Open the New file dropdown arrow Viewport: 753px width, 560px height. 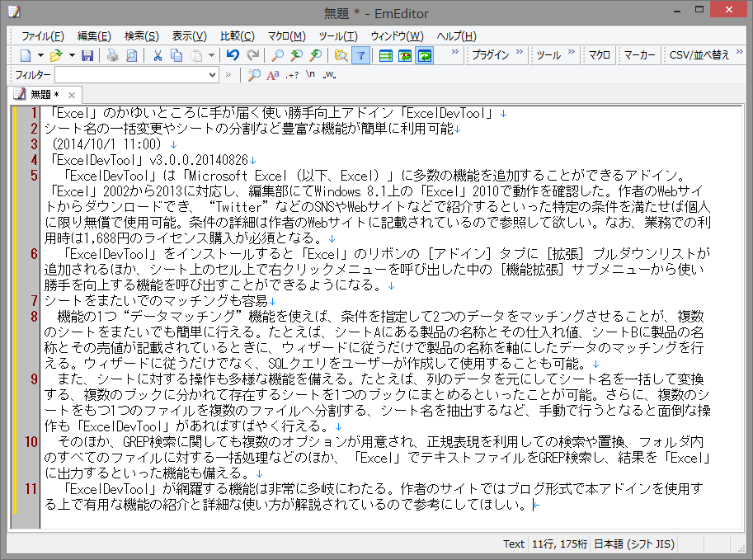(40, 56)
